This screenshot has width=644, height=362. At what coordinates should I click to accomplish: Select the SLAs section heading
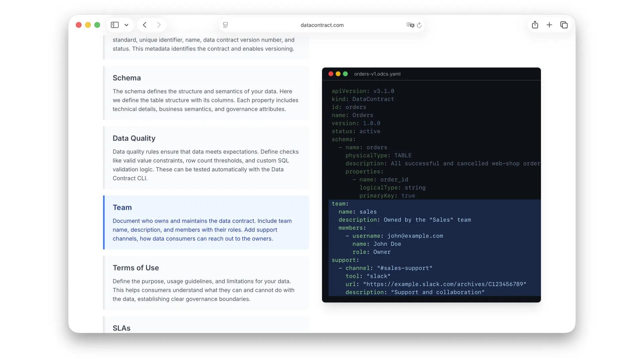(121, 328)
